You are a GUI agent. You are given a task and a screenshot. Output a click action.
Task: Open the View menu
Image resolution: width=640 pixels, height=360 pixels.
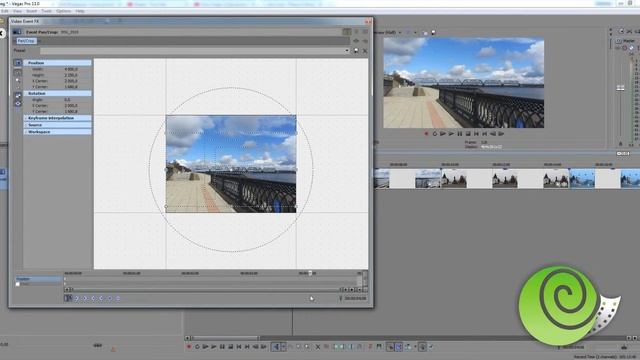(17, 11)
